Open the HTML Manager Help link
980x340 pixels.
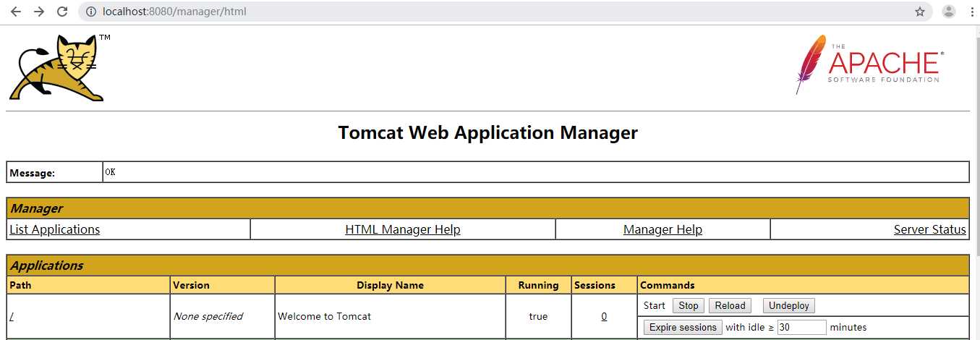click(403, 229)
